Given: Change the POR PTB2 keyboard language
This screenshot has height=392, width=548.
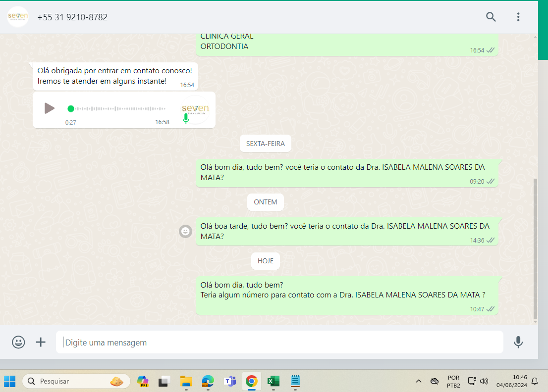Looking at the screenshot, I should [453, 382].
